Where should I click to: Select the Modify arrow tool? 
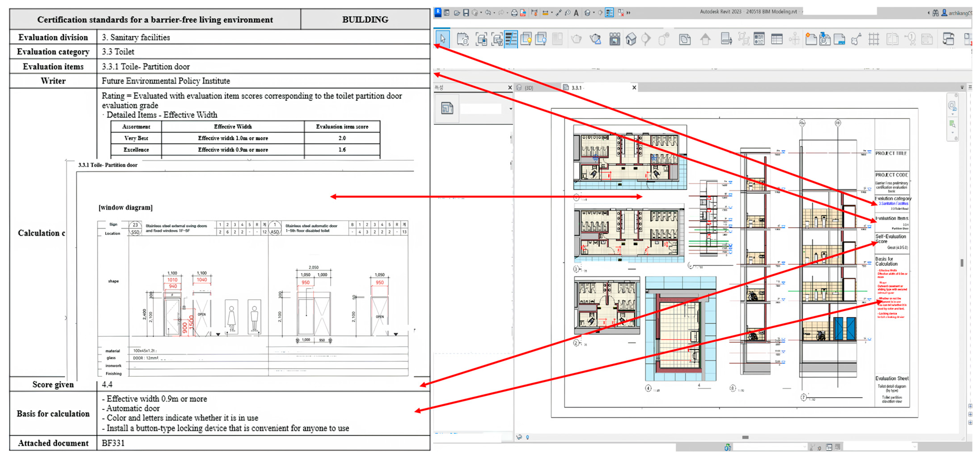(442, 38)
